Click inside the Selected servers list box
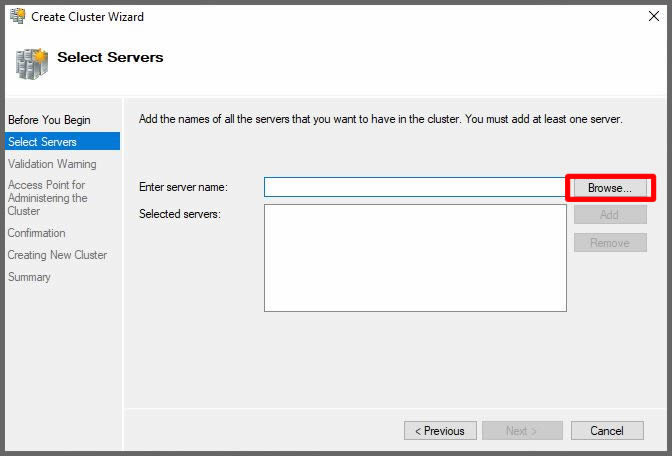The width and height of the screenshot is (672, 456). pyautogui.click(x=415, y=258)
